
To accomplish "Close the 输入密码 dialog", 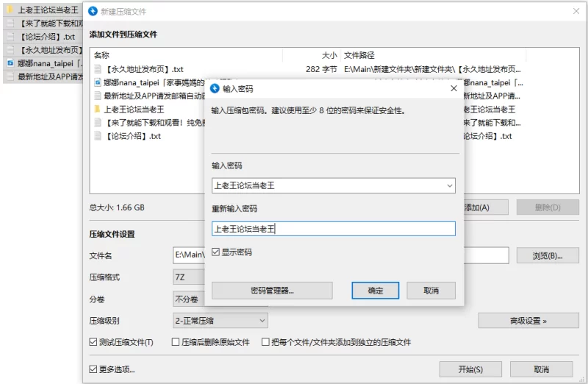I will [x=453, y=88].
